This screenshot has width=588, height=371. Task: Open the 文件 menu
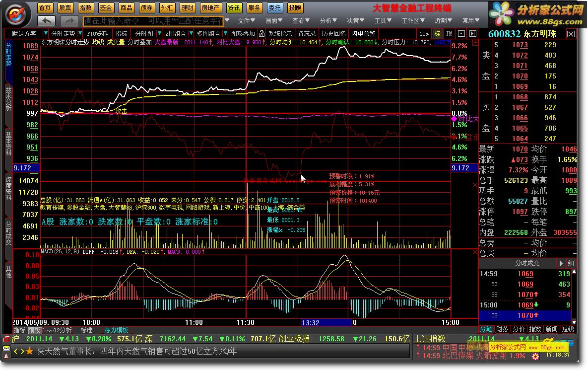click(x=247, y=21)
